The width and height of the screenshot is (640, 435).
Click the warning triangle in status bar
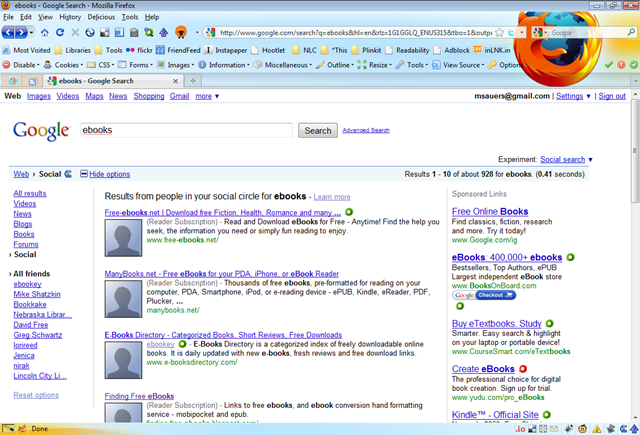pos(597,428)
